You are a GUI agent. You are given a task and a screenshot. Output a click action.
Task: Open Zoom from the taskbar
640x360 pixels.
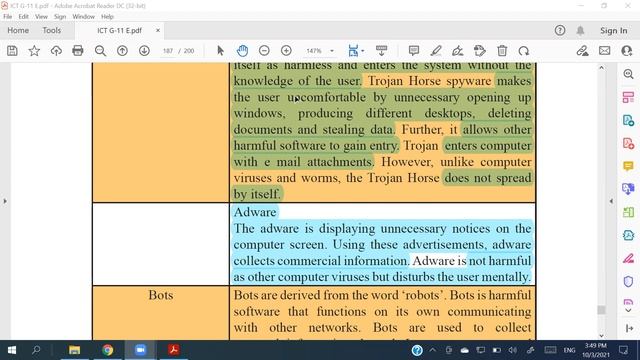[x=140, y=350]
